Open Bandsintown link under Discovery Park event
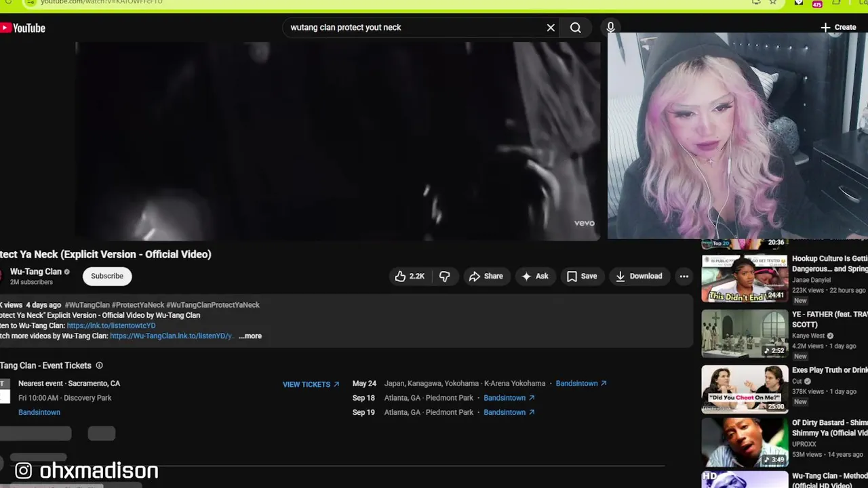Image resolution: width=868 pixels, height=488 pixels. click(39, 412)
